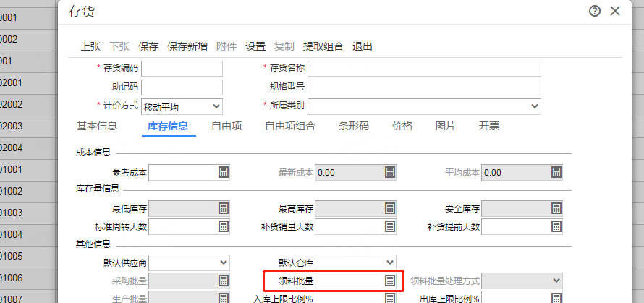Click 附件 in the toolbar
The image size is (644, 303).
click(x=226, y=46)
